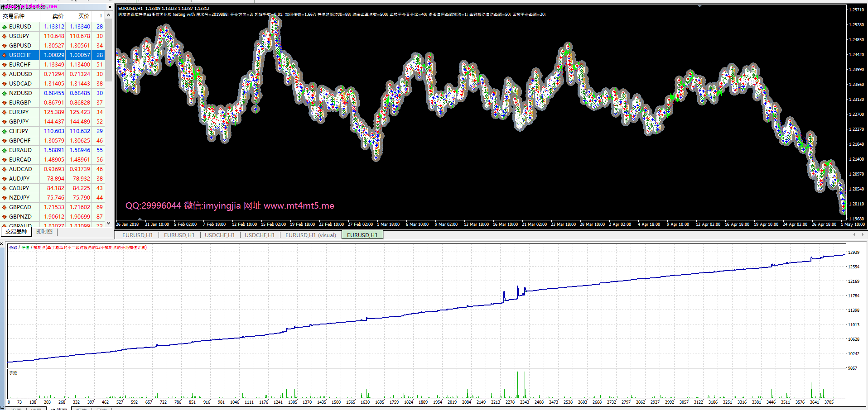Click the arrow icon beside GBPCHF
This screenshot has width=868, height=410.
coord(4,141)
